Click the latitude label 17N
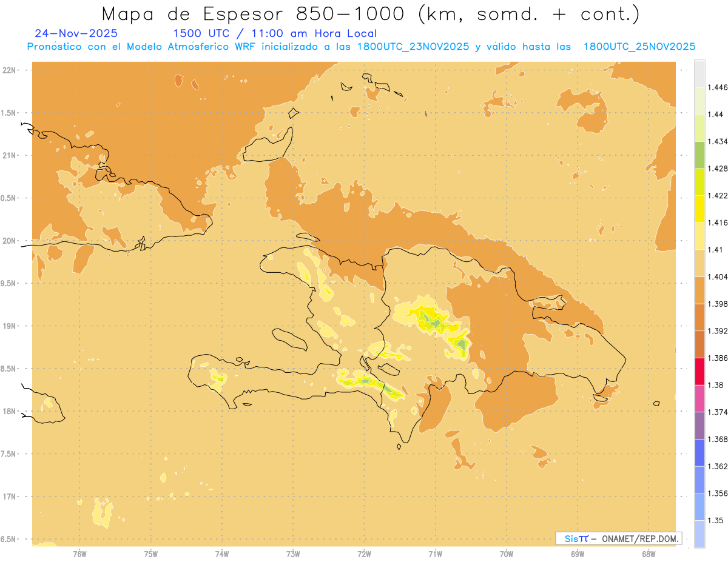Image resolution: width=728 pixels, height=562 pixels. (x=10, y=497)
